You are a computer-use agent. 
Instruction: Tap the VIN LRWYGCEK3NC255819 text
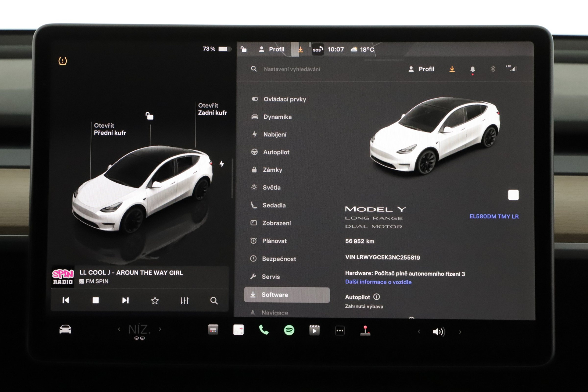383,257
